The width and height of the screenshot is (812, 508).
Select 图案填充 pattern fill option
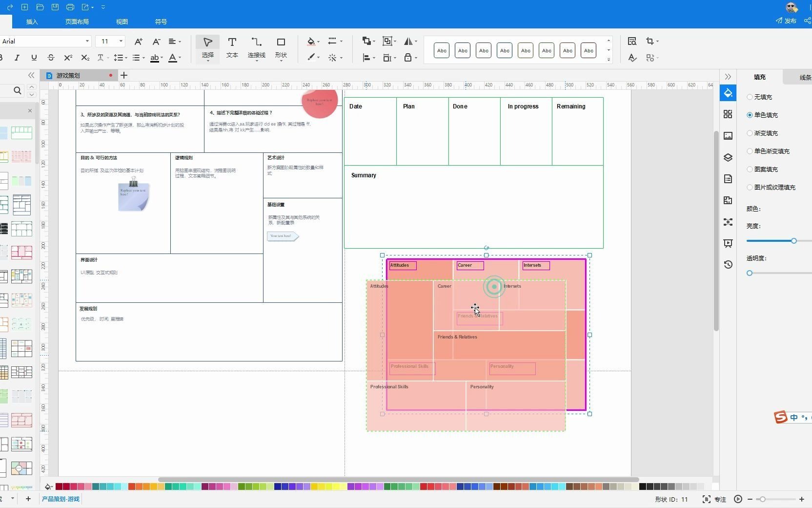(762, 169)
